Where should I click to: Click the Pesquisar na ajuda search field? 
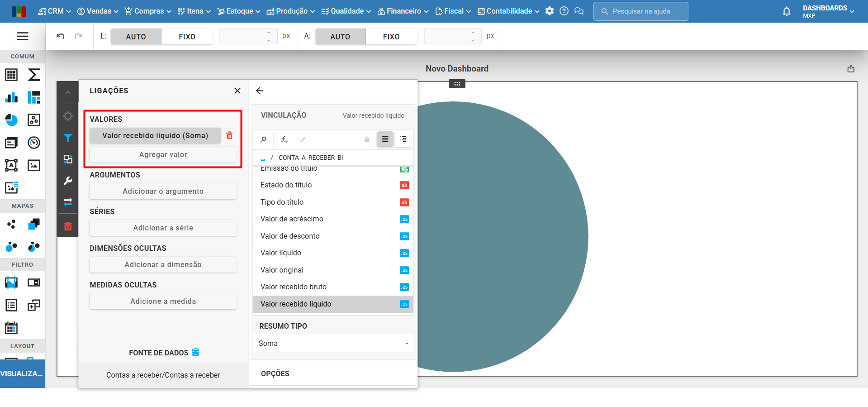click(641, 11)
